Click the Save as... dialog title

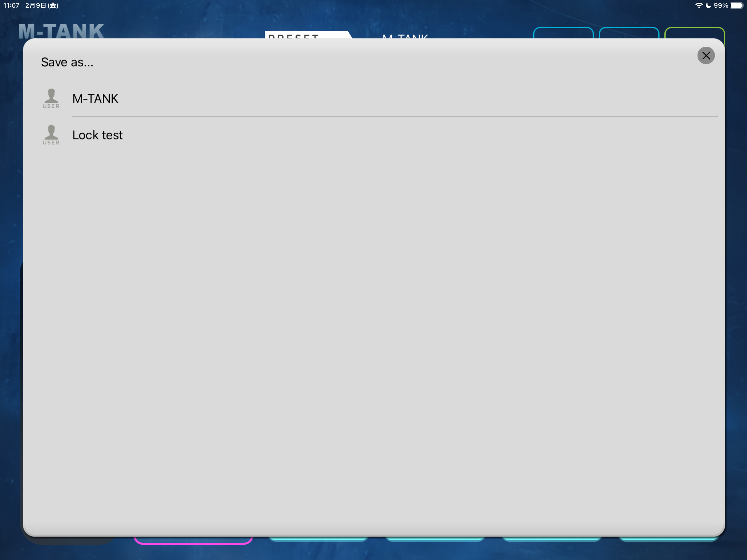(x=67, y=62)
